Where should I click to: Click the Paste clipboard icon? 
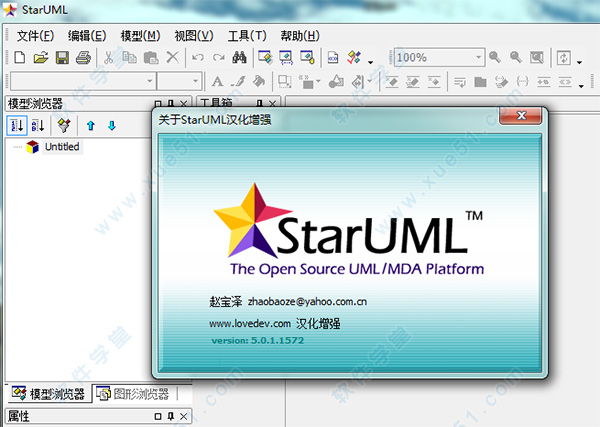pos(151,58)
